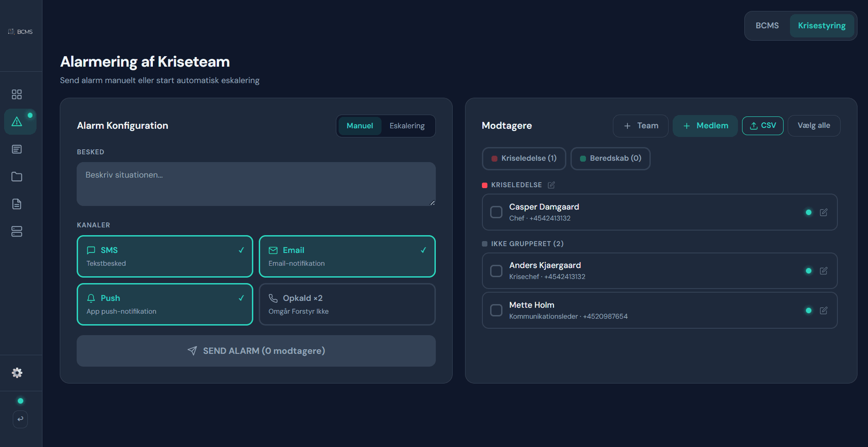Check the Anders Kjaergaard checkbox
This screenshot has width=868, height=447.
coord(496,271)
